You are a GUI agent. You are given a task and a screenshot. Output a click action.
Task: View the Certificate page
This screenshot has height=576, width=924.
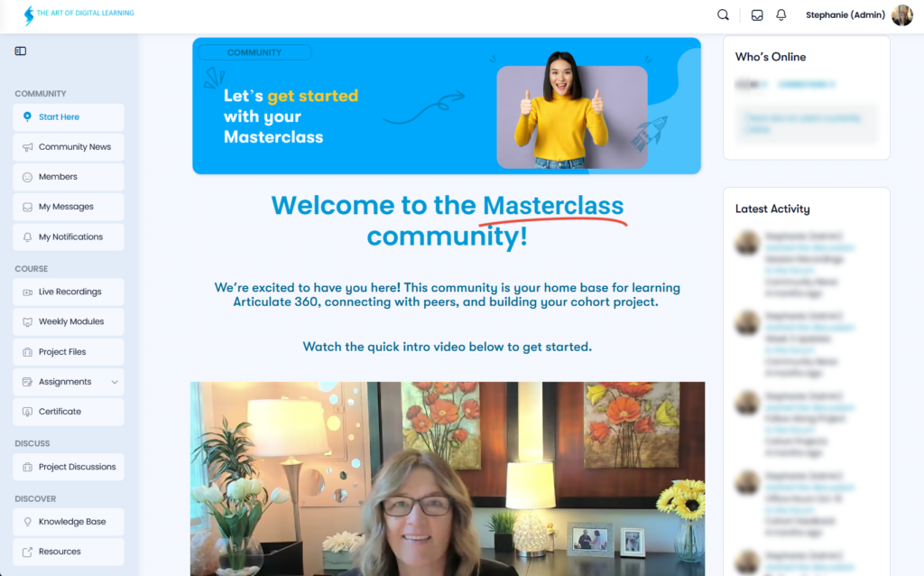pyautogui.click(x=69, y=412)
